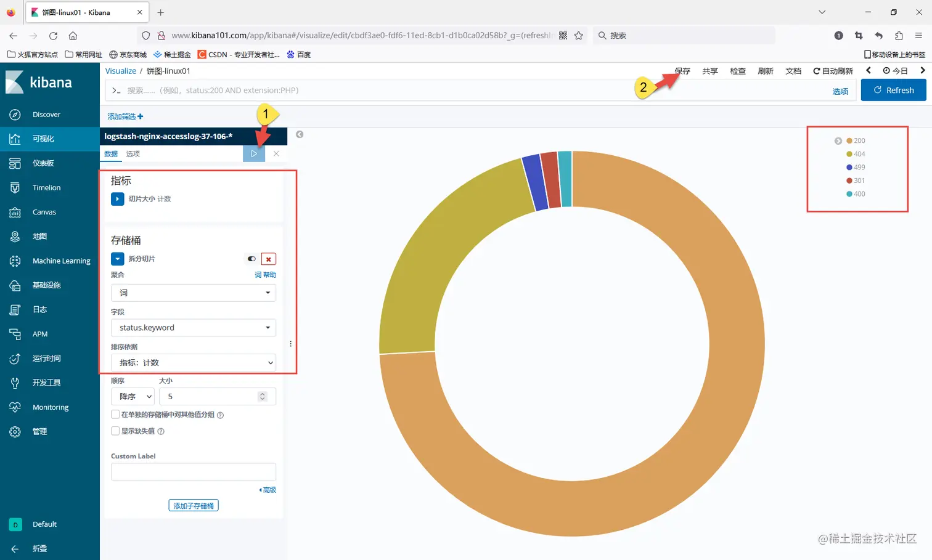Viewport: 932px width, 560px height.
Task: Open the 地图 maps icon
Action: (x=15, y=237)
